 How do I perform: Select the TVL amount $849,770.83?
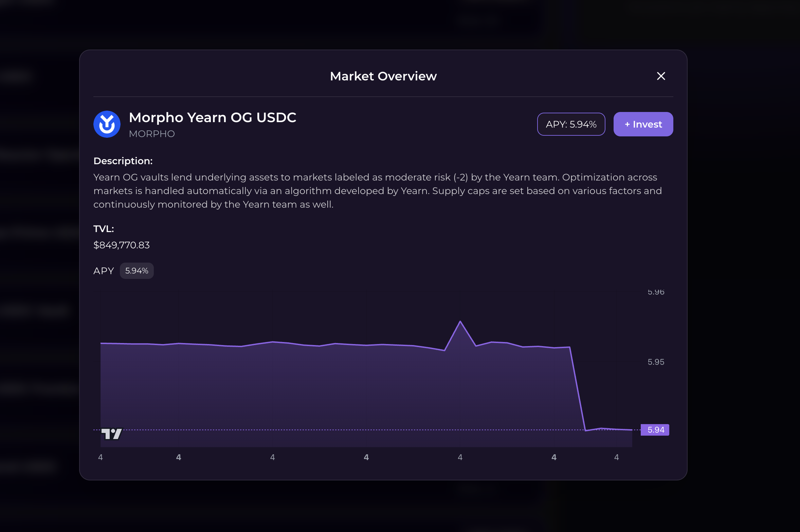122,245
